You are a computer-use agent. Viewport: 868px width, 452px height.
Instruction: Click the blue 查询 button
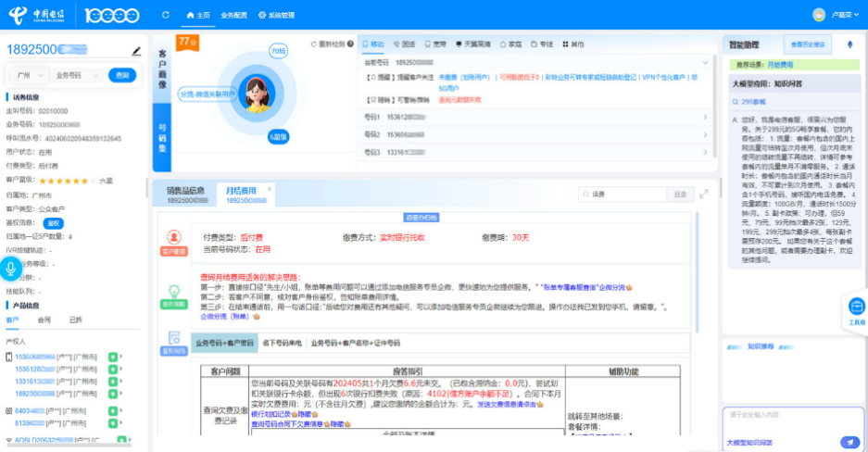click(x=121, y=75)
